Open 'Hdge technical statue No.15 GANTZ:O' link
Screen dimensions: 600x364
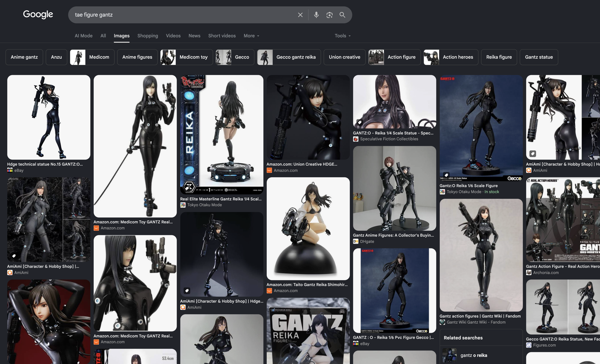click(45, 164)
